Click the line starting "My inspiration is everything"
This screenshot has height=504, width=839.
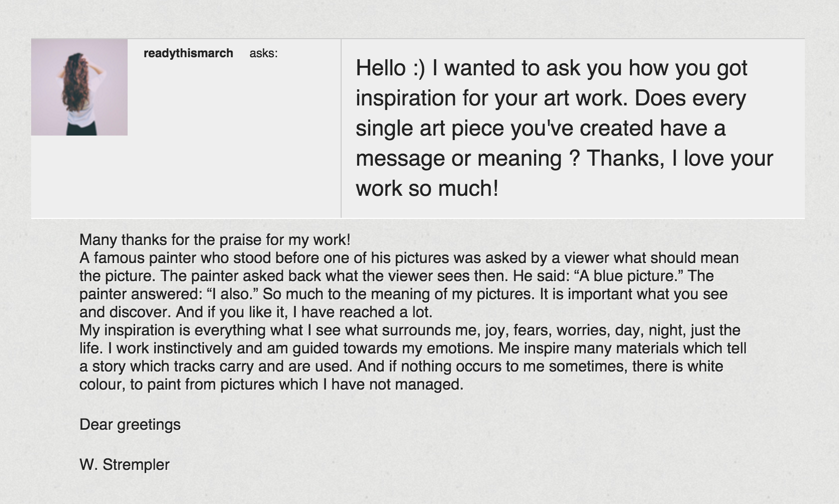(x=409, y=330)
